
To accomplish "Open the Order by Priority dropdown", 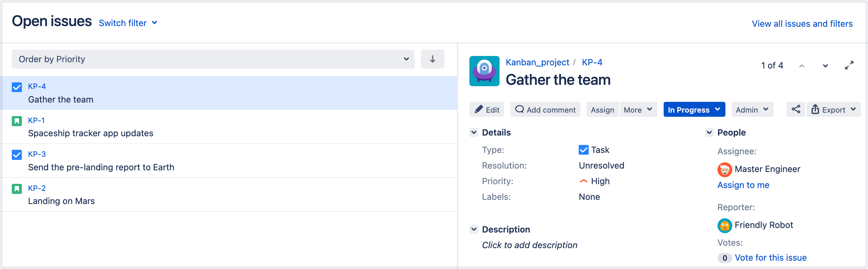I will (213, 59).
